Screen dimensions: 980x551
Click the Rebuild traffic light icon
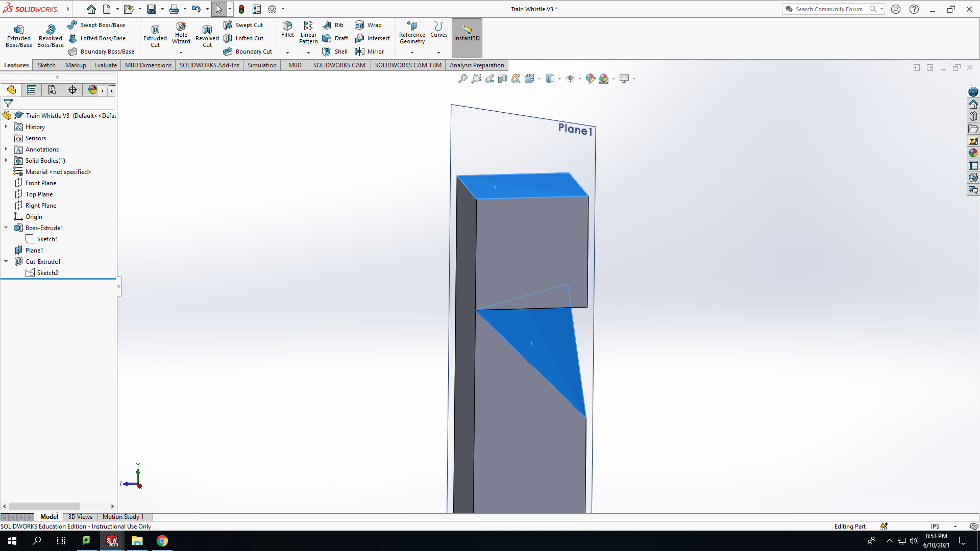coord(241,9)
